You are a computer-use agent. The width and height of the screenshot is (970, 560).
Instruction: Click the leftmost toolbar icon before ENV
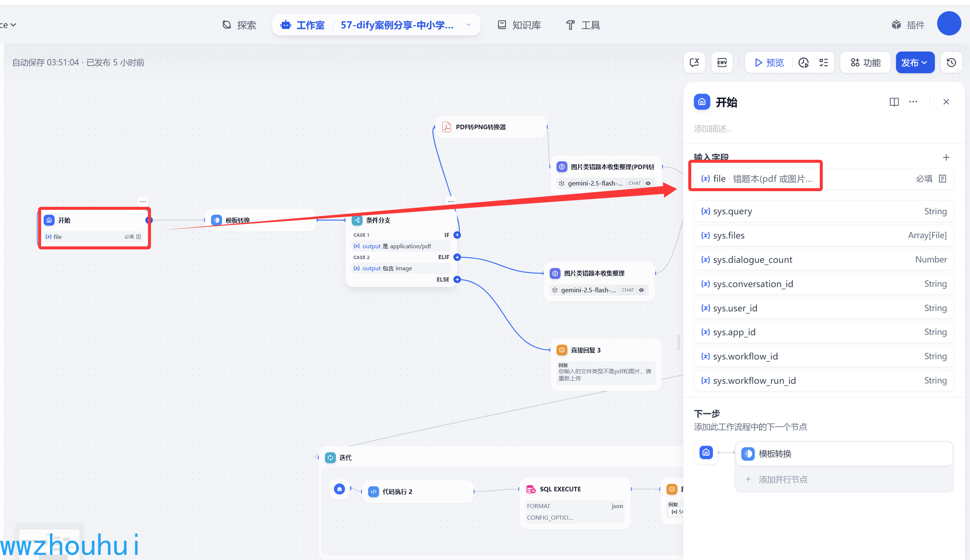coord(694,63)
